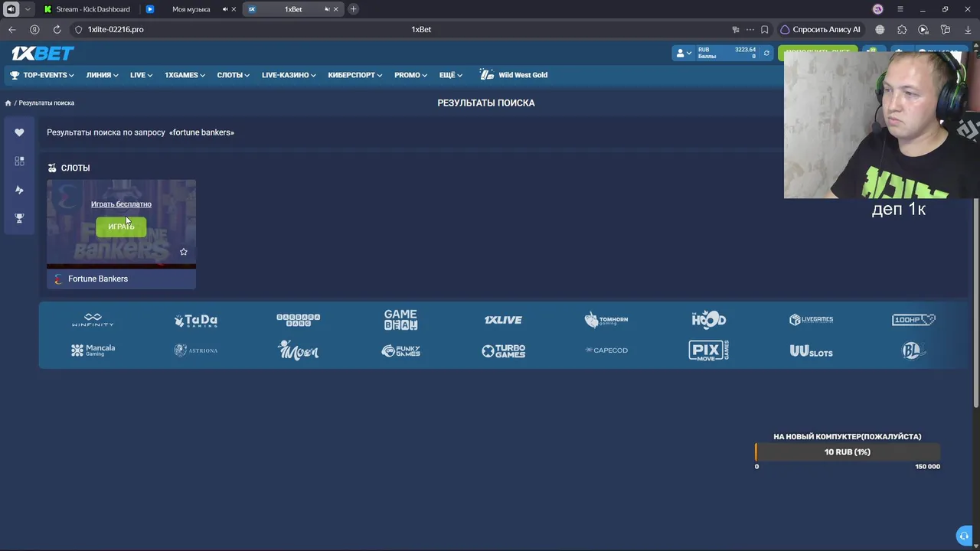Open the sidebar grid categories icon
980x551 pixels.
pos(19,161)
